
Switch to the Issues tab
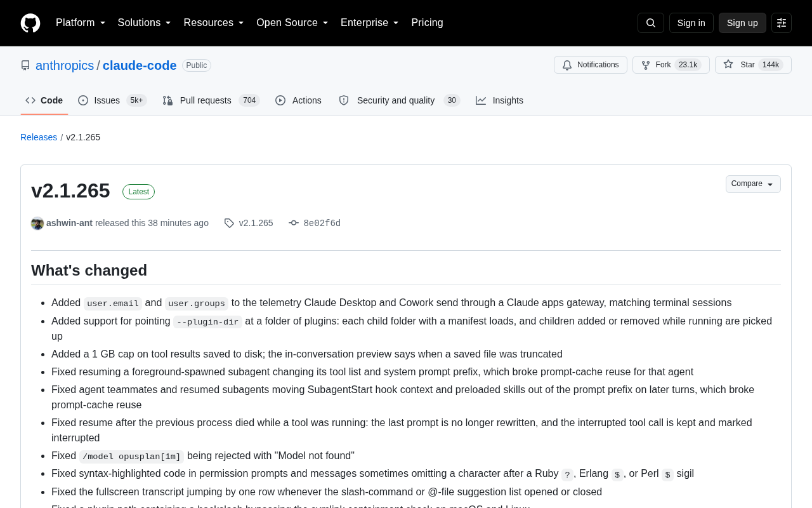point(112,100)
